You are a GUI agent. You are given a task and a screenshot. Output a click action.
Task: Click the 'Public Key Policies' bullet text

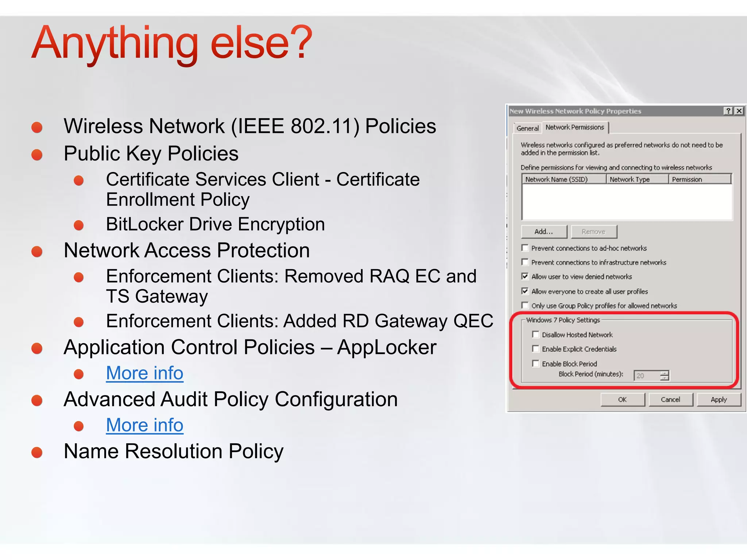(x=151, y=153)
